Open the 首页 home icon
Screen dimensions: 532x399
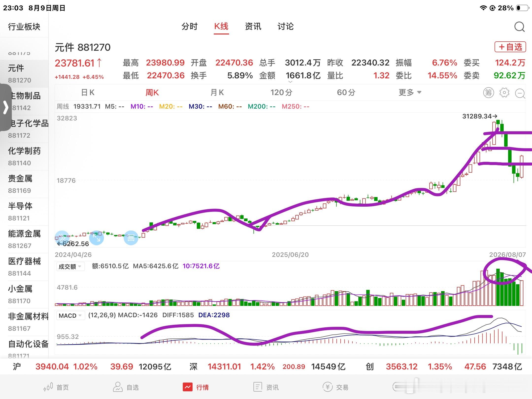click(x=56, y=387)
